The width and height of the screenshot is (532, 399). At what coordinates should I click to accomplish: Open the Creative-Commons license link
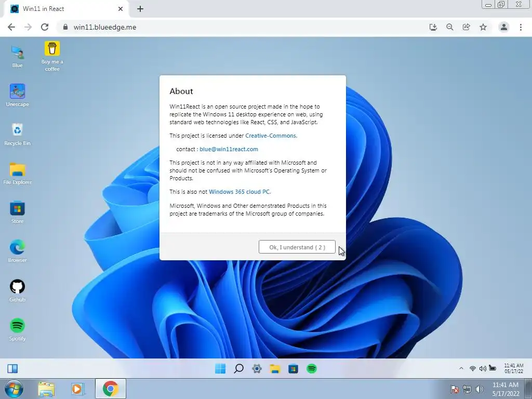point(271,136)
